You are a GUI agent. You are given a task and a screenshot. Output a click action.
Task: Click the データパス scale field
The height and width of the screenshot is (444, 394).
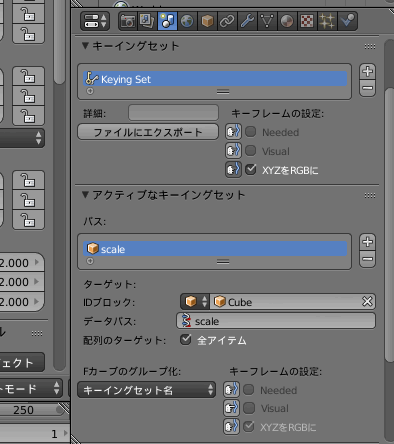(x=276, y=321)
